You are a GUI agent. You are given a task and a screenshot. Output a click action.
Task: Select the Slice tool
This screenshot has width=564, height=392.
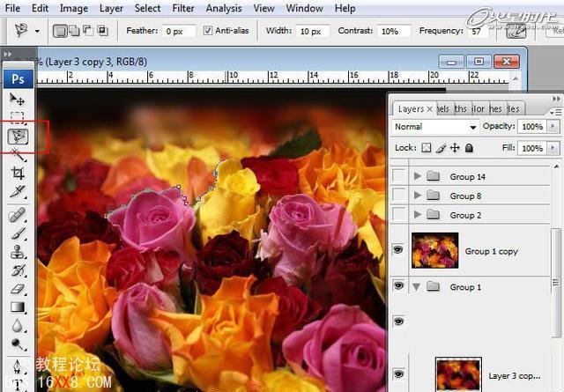pyautogui.click(x=18, y=191)
